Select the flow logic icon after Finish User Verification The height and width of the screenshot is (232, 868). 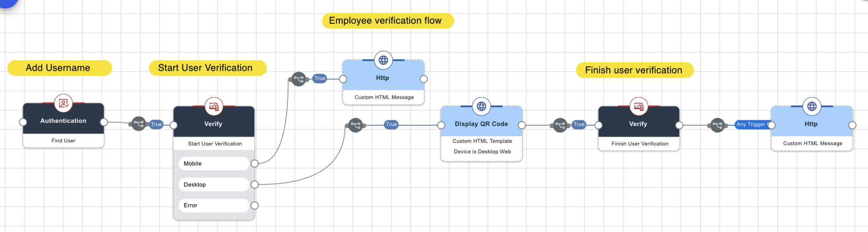point(717,125)
